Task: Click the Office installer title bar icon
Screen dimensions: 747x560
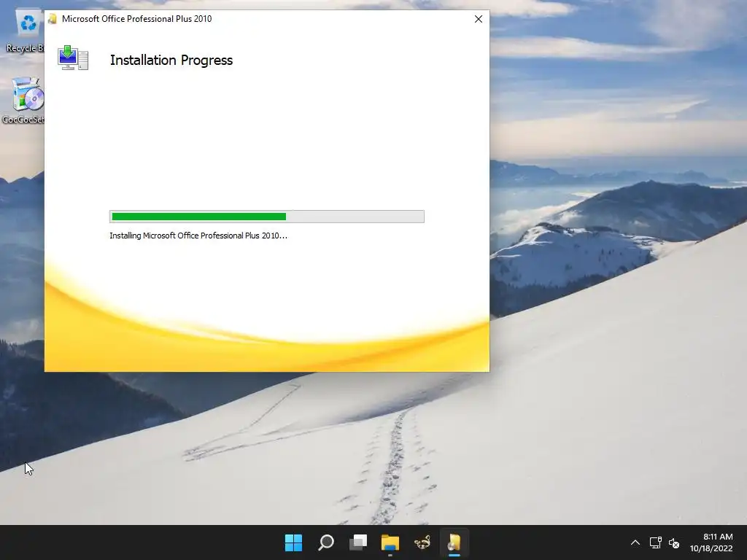Action: pyautogui.click(x=53, y=19)
